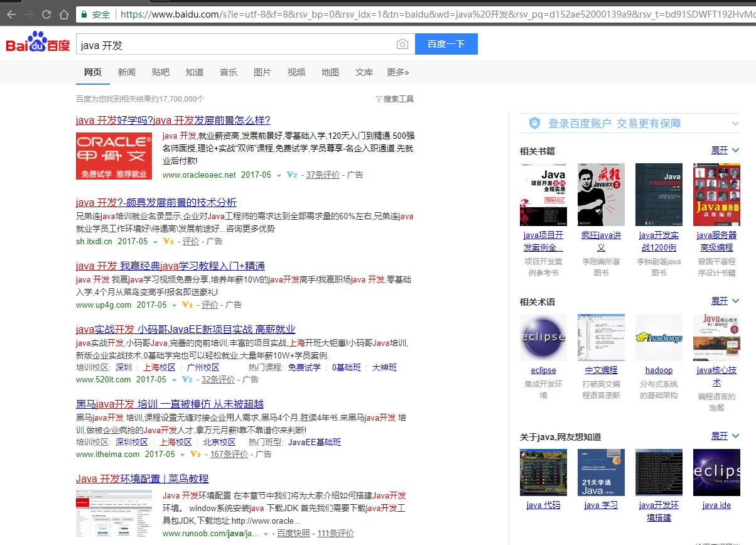
Task: Click the 中文编程 thumbnail image
Action: point(601,337)
